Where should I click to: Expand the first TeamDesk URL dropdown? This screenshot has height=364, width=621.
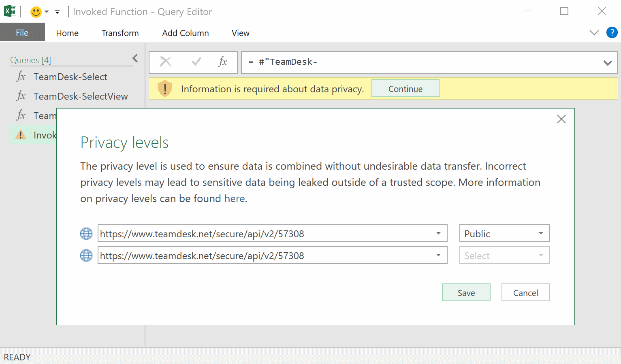(x=438, y=234)
